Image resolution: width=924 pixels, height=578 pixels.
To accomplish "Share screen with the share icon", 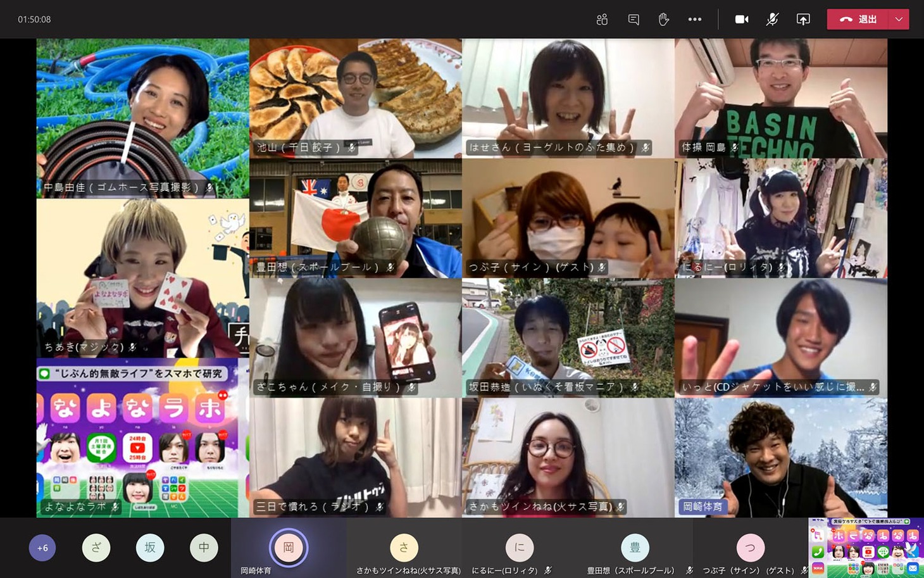I will pyautogui.click(x=802, y=20).
